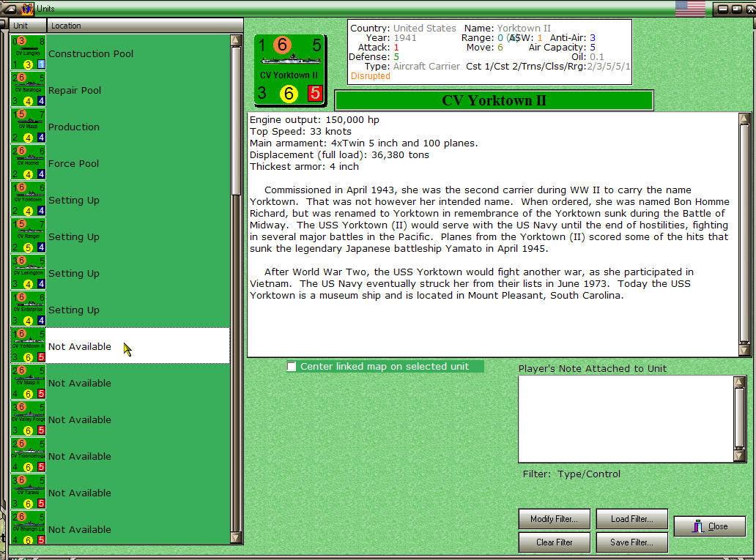The width and height of the screenshot is (756, 560).
Task: Click unit list scrollbar down arrow
Action: (x=236, y=538)
